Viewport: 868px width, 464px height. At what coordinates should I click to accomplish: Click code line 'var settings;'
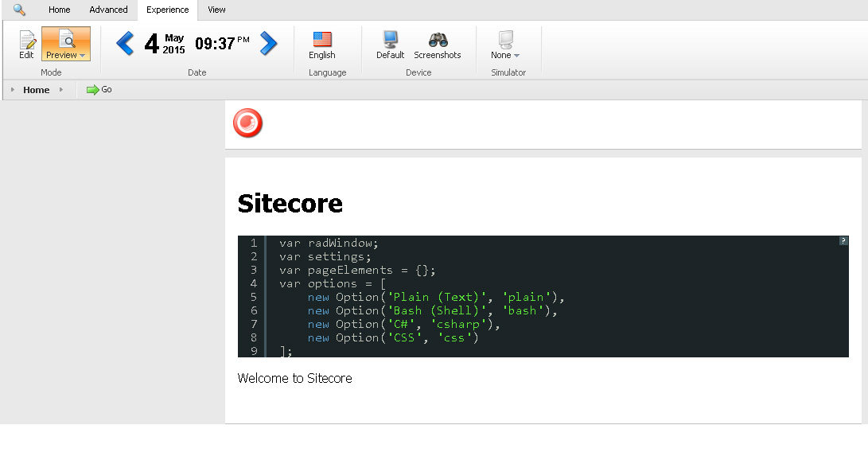coord(325,256)
